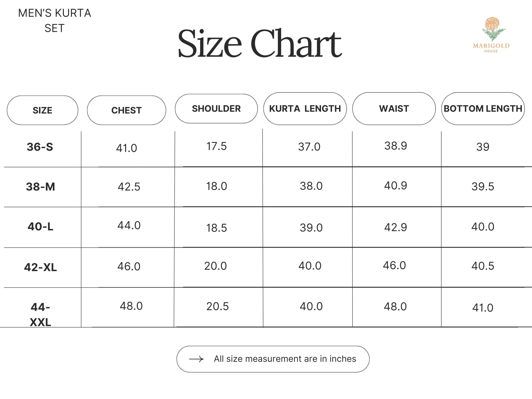Select the 36-S size row label
532x399 pixels.
coord(40,147)
